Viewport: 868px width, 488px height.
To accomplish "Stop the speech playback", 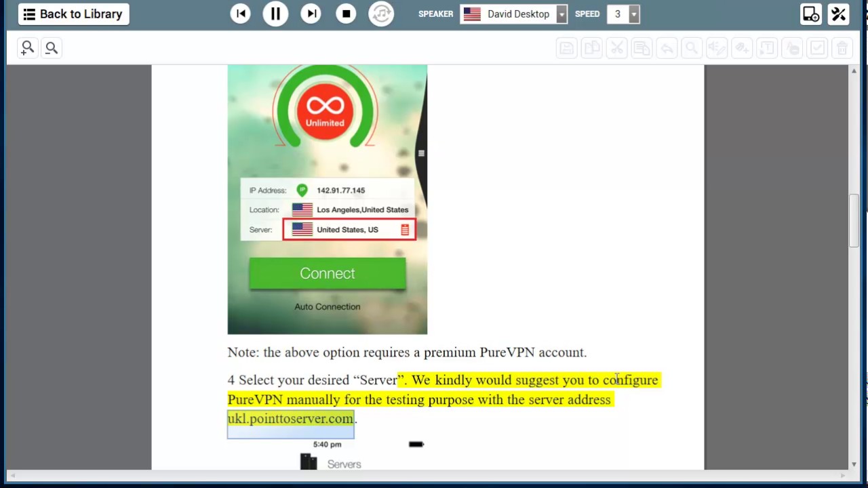I will (346, 14).
